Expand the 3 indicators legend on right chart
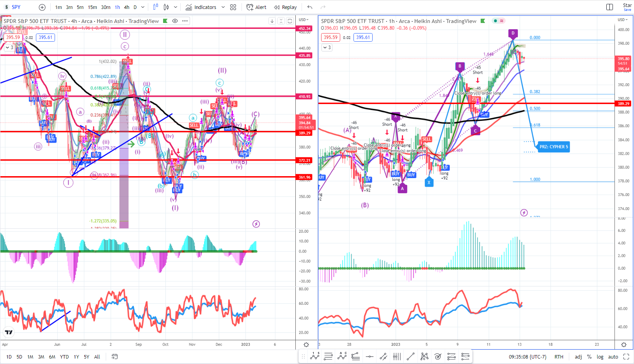634x364 pixels. [327, 48]
